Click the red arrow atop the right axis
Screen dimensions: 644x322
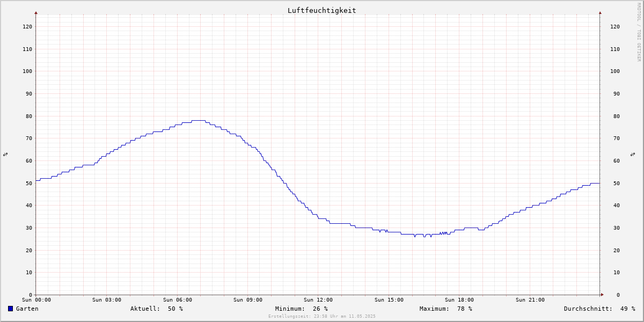click(x=600, y=12)
